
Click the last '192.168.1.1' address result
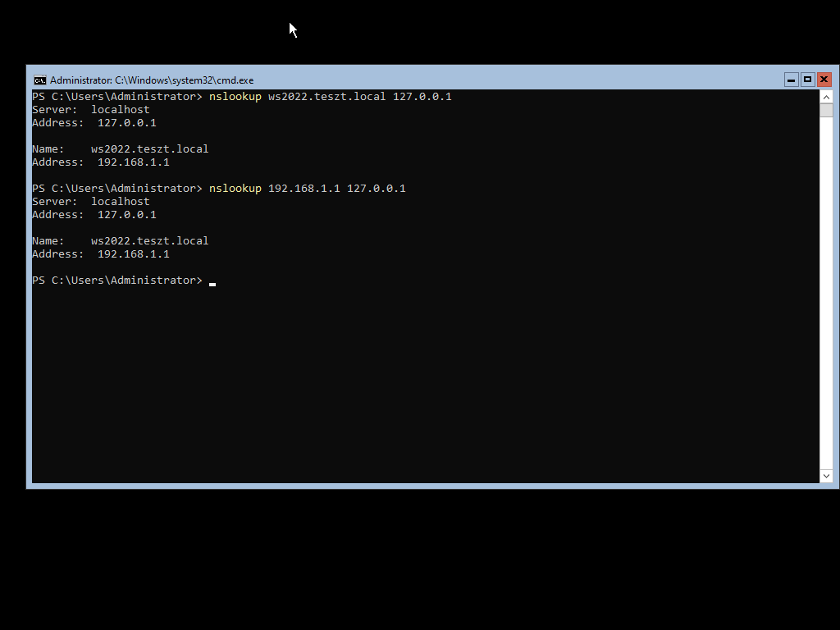(133, 254)
